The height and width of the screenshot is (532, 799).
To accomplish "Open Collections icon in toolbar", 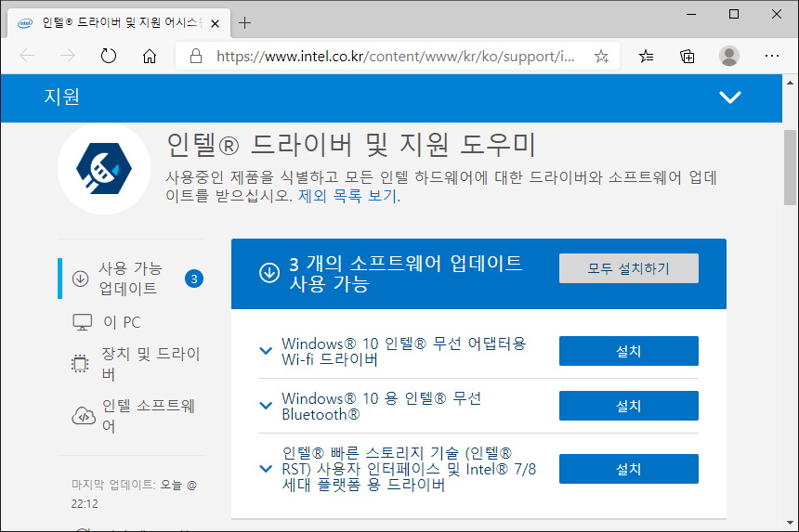I will pos(688,56).
